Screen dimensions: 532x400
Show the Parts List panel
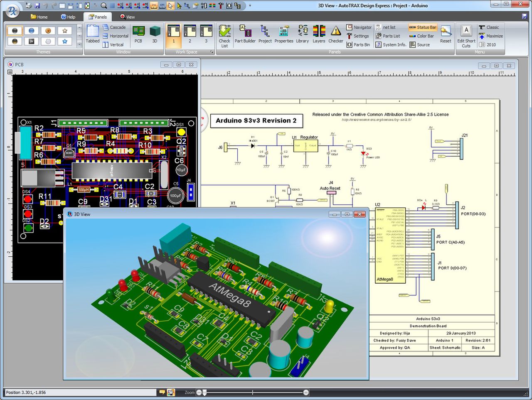(x=388, y=36)
